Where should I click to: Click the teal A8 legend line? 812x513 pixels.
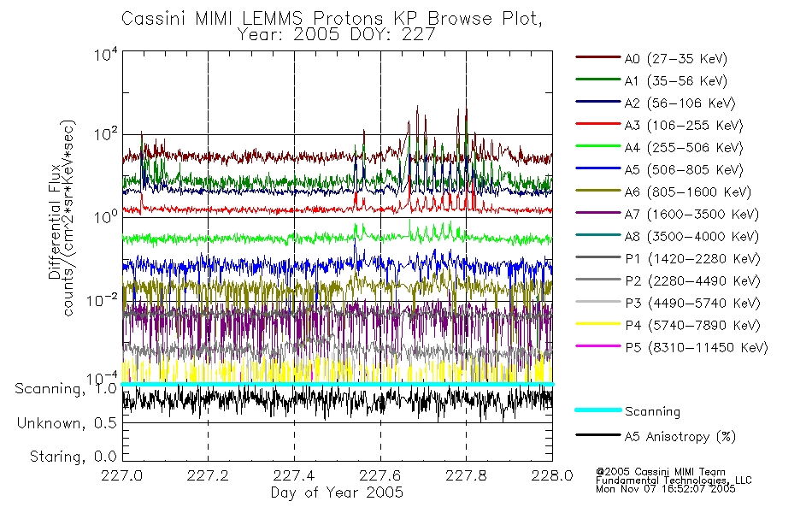[x=597, y=235]
